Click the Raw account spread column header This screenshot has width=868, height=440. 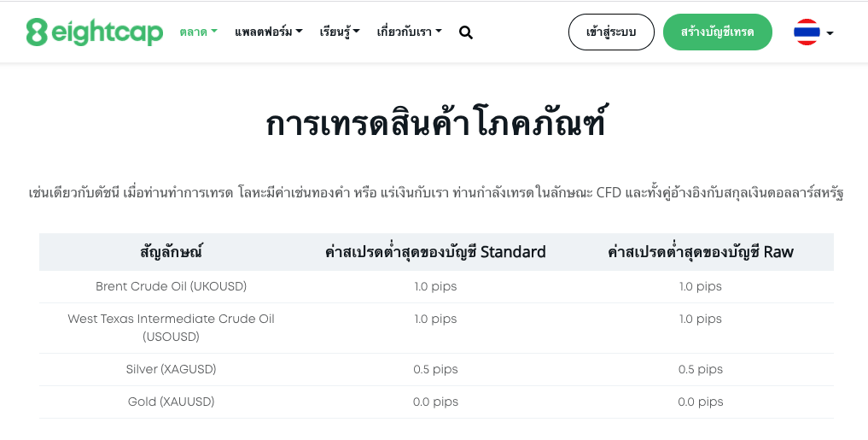pyautogui.click(x=701, y=252)
